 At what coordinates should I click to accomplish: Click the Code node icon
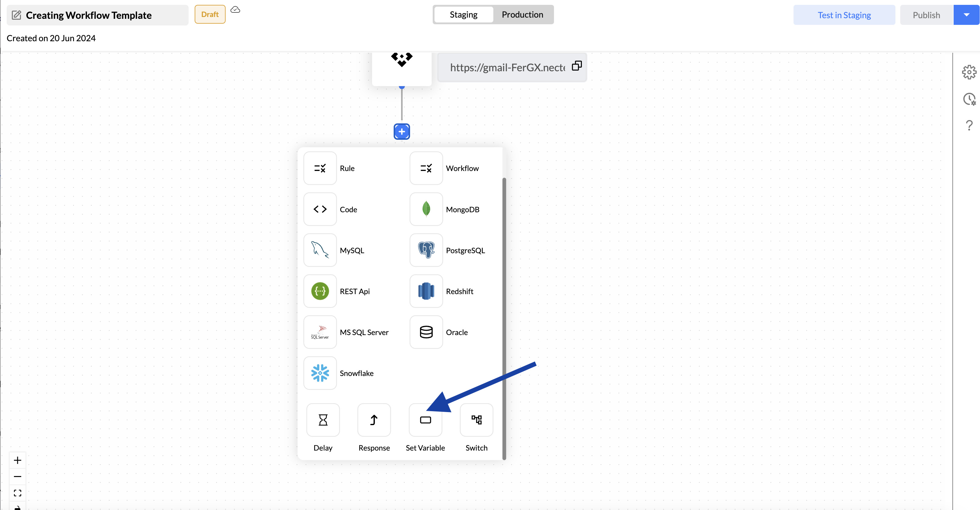click(320, 209)
